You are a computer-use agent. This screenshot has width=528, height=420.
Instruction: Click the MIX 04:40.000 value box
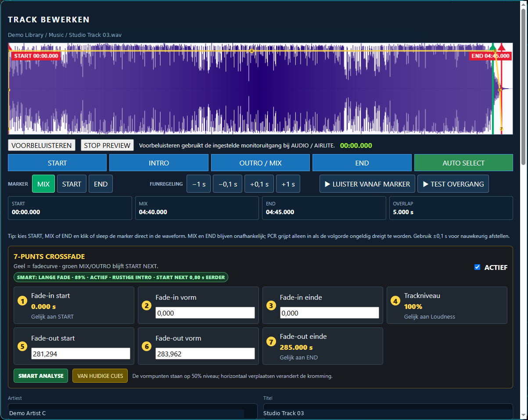coord(197,208)
